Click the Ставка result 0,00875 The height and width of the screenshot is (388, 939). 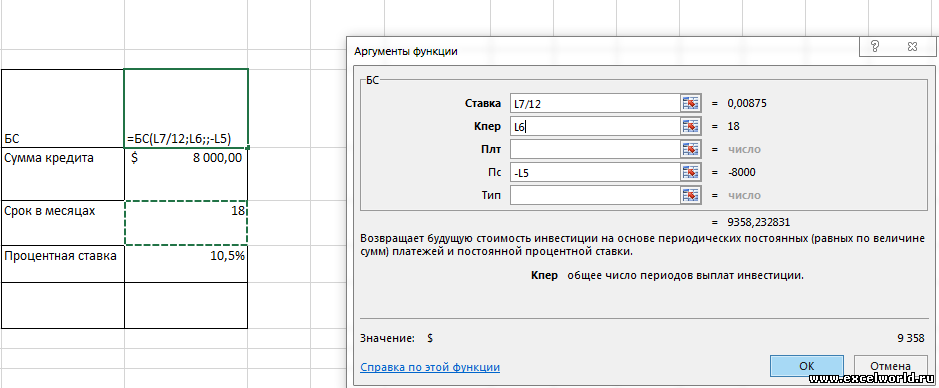[x=747, y=103]
